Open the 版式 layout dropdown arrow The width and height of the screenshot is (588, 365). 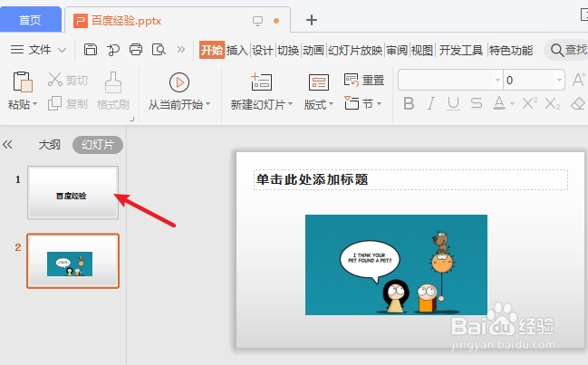(331, 104)
